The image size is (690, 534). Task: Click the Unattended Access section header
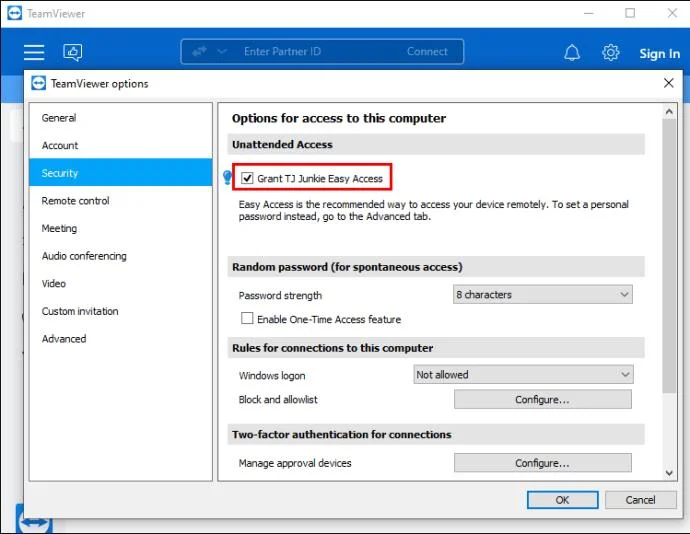pos(436,144)
